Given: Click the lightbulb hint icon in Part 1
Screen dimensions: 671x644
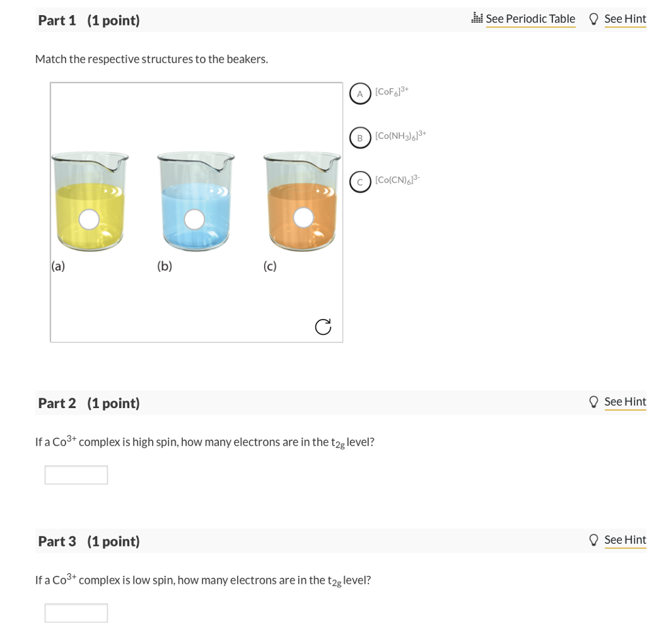Looking at the screenshot, I should tap(593, 18).
